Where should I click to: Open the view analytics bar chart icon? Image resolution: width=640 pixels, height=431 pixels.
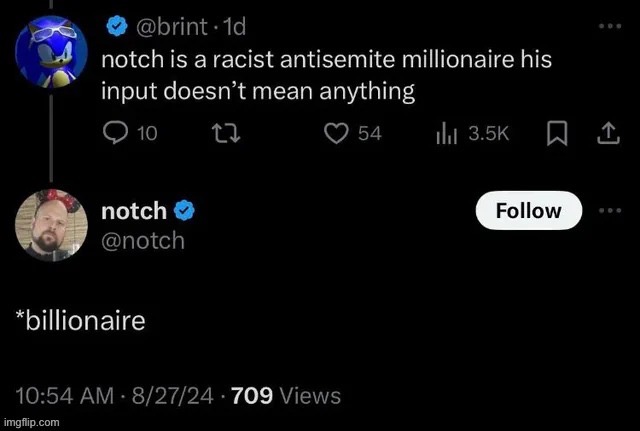pos(447,134)
